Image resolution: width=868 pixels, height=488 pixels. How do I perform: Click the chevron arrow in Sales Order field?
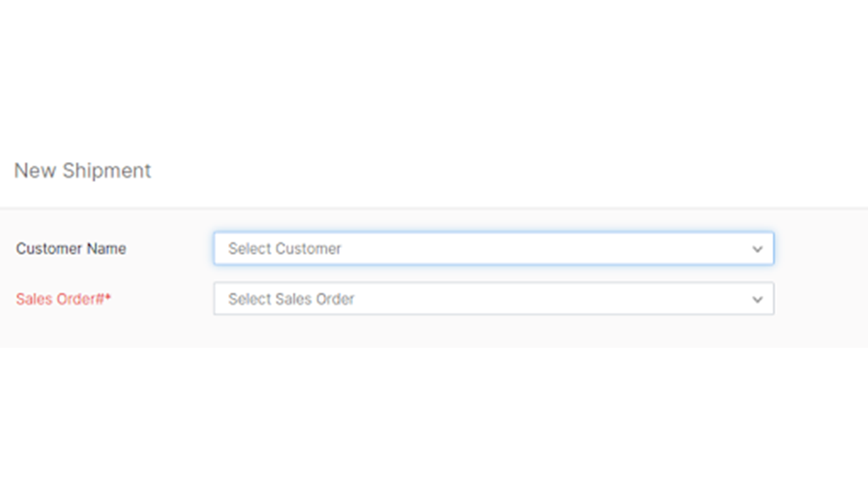point(757,299)
